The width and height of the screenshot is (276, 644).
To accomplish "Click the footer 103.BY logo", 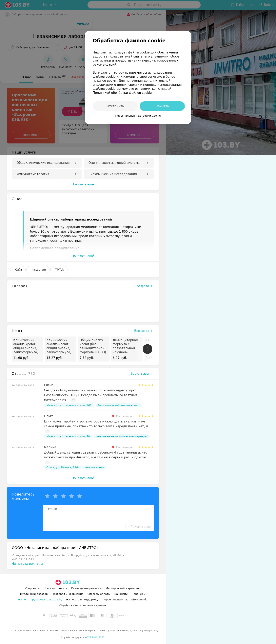I will click(68, 582).
